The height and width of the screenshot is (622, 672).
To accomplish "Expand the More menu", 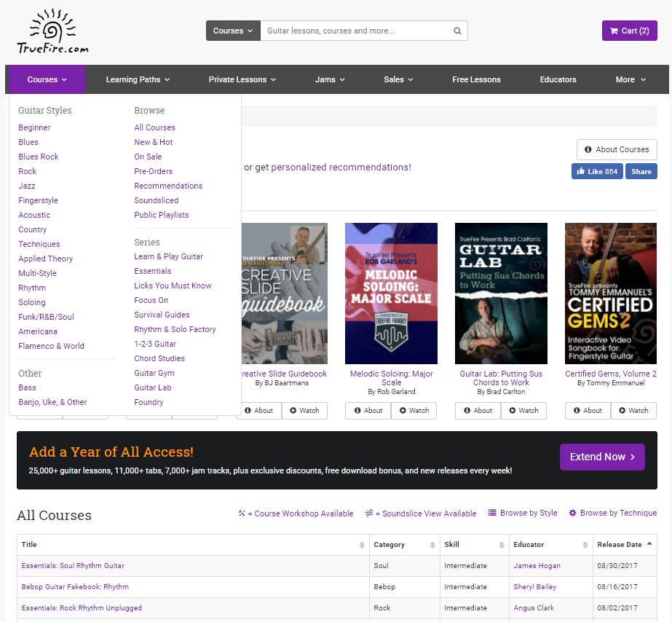I will [631, 79].
